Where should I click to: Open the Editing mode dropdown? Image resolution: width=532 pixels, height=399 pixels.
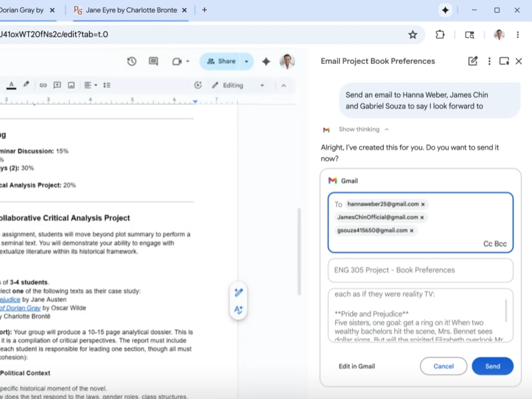(261, 85)
